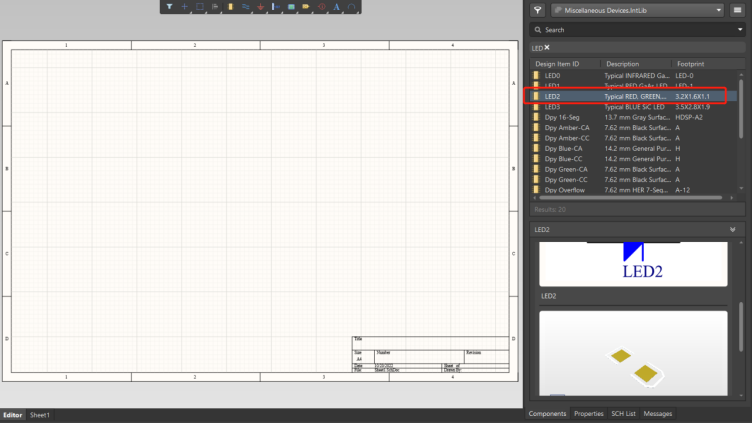The height and width of the screenshot is (424, 753).
Task: Open the Messages panel tab
Action: coord(657,413)
